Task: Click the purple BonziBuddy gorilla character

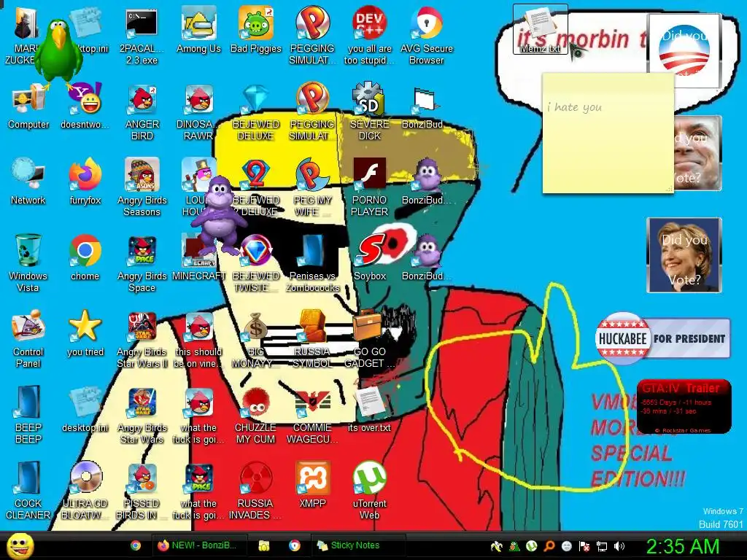Action: pos(219,215)
